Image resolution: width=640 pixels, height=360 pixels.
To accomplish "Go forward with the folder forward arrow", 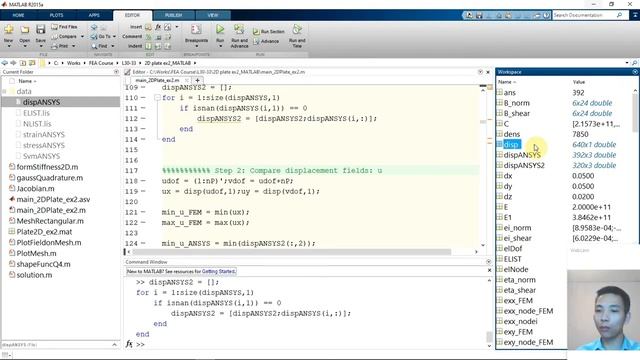I will (x=13, y=63).
